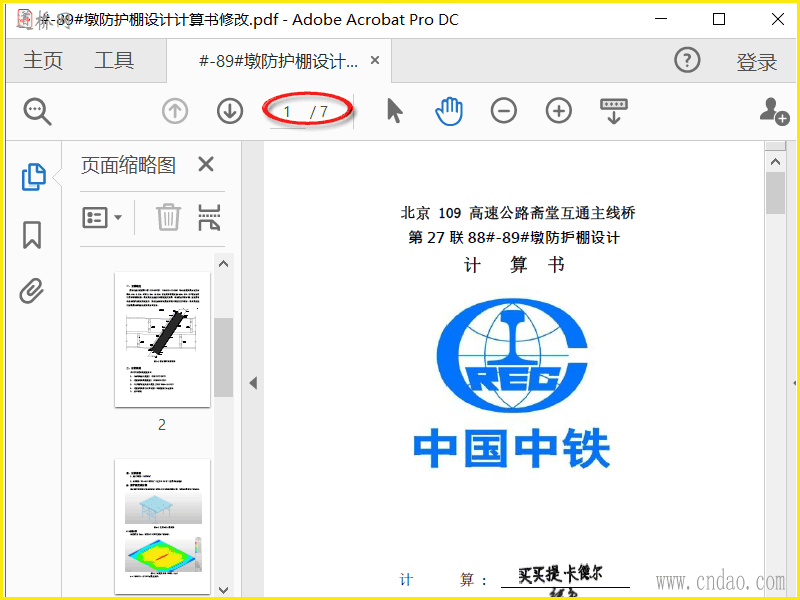
Task: Click the line 第 27 联 88#-89#墩防护棚设计
Action: click(514, 237)
